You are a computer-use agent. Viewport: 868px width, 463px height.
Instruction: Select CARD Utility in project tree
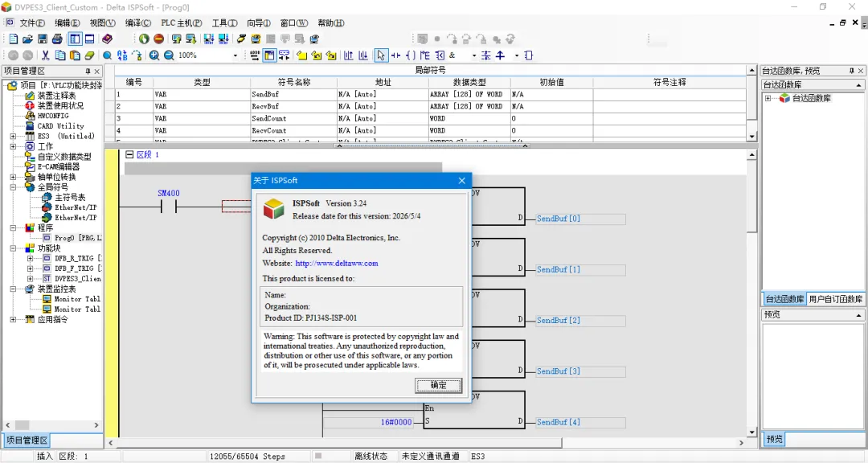click(x=61, y=125)
